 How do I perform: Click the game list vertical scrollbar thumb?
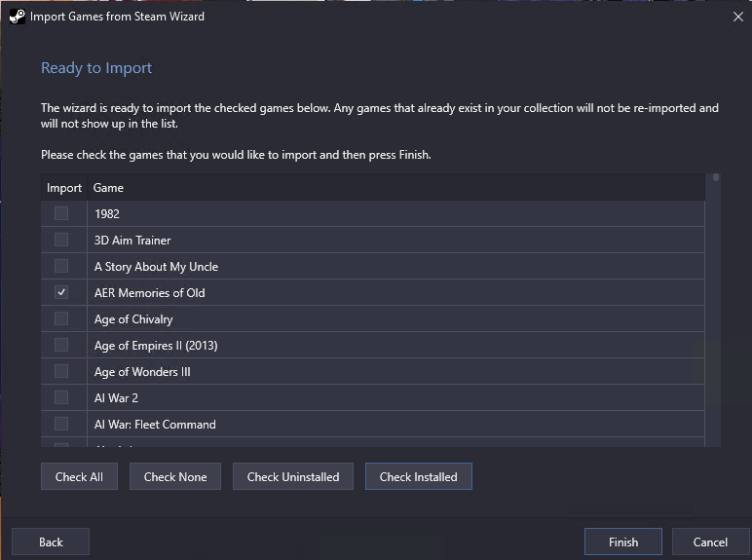click(716, 177)
